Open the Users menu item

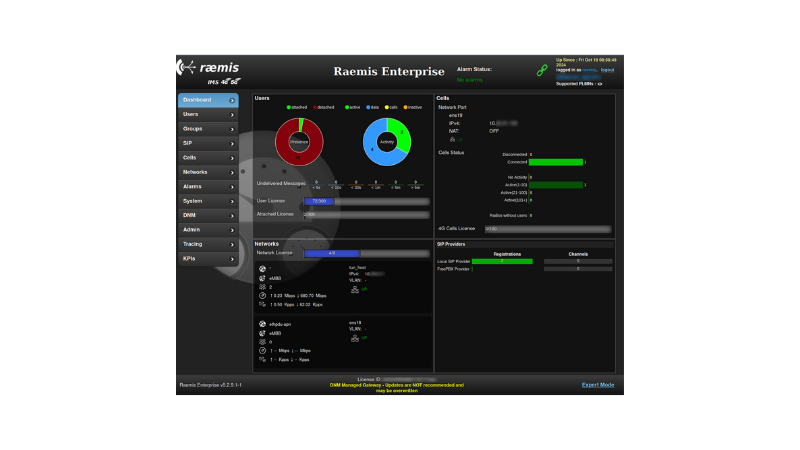coord(208,114)
